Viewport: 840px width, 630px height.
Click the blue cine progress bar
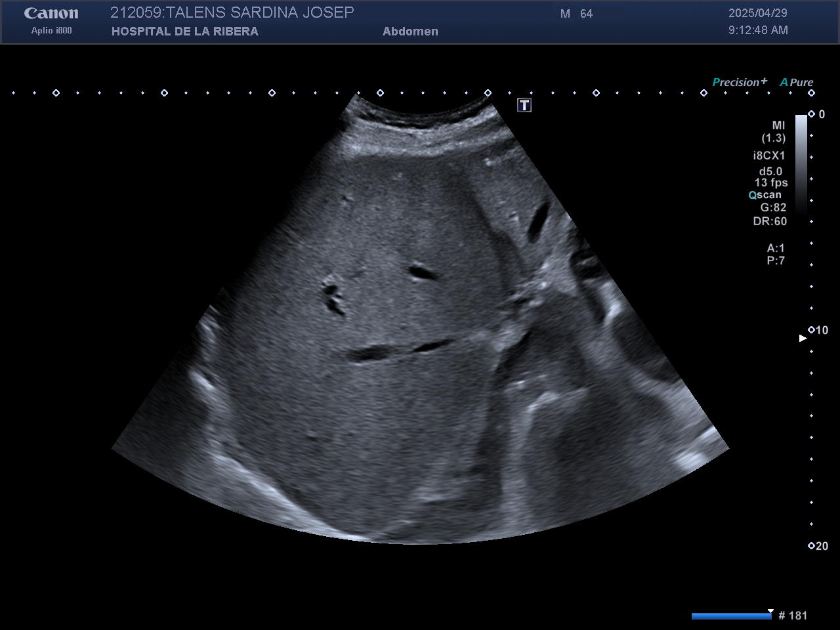click(731, 616)
